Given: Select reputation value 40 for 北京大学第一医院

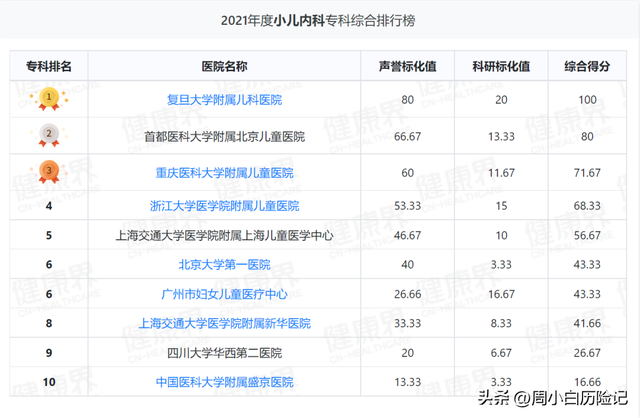Looking at the screenshot, I should 407,265.
